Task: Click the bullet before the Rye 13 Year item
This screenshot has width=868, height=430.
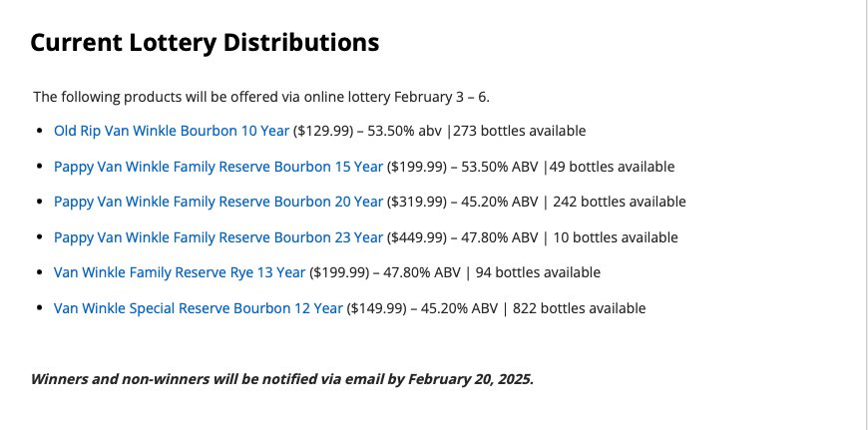Action: click(x=39, y=272)
